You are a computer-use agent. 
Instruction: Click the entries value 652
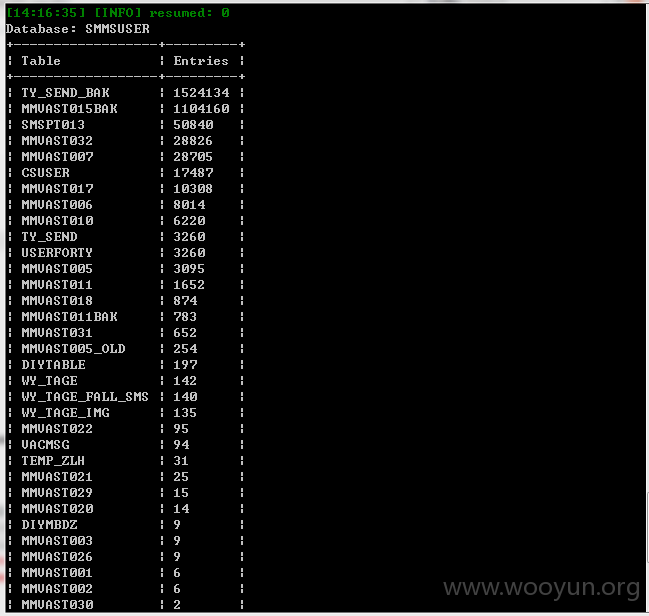click(x=185, y=333)
